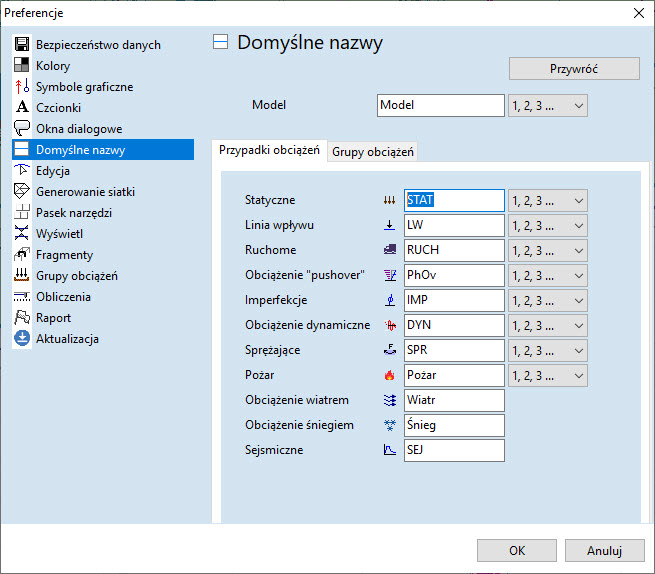
Task: Open the Bezpieczeństwo danych preferences icon
Action: point(21,45)
